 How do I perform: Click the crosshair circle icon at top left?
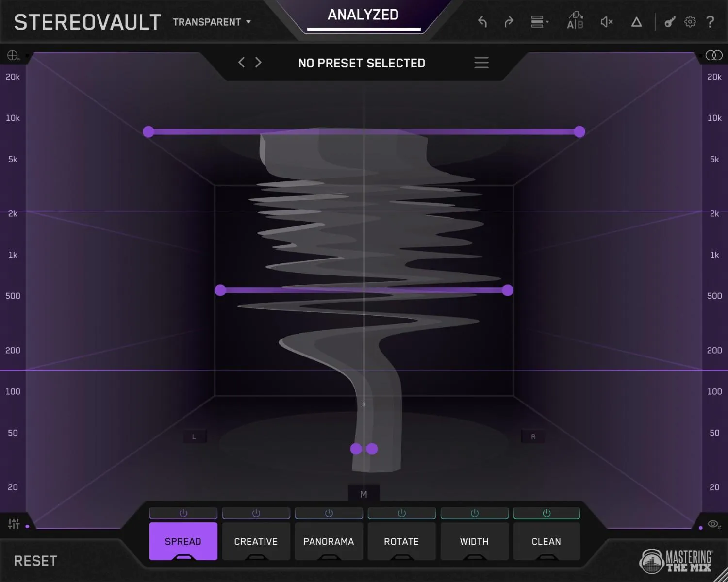tap(13, 55)
